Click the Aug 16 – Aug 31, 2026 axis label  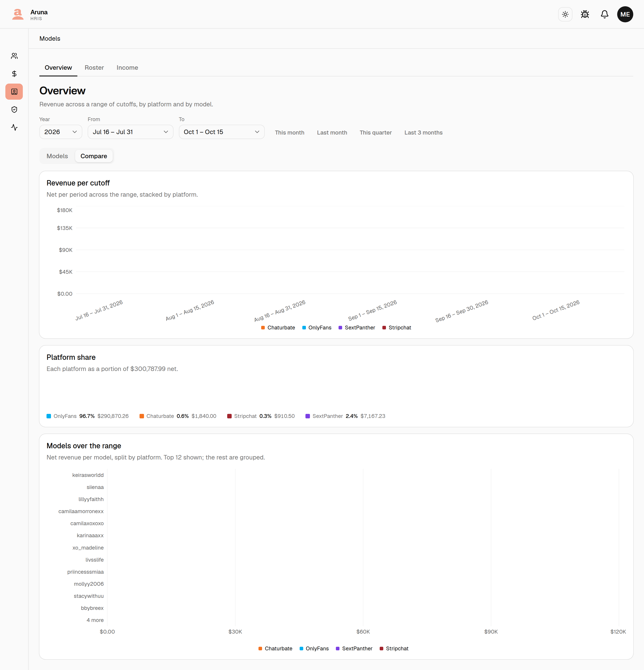pos(280,311)
